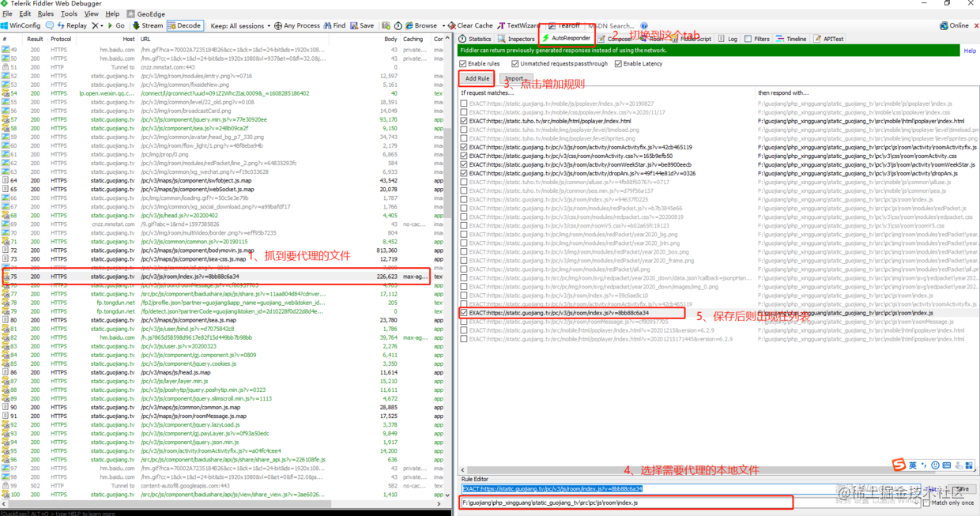Viewport: 980px width, 516px height.
Task: Click the Add Rule button
Action: (x=477, y=78)
